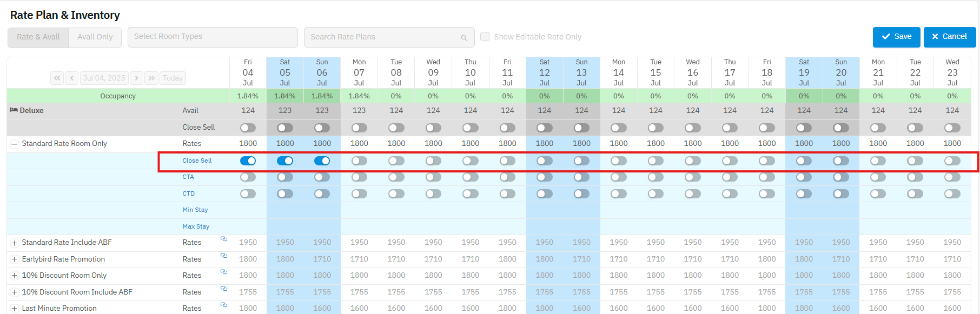Screen dimensions: 980x314
Task: Go to previous day with single-left arrow
Action: pyautogui.click(x=71, y=78)
